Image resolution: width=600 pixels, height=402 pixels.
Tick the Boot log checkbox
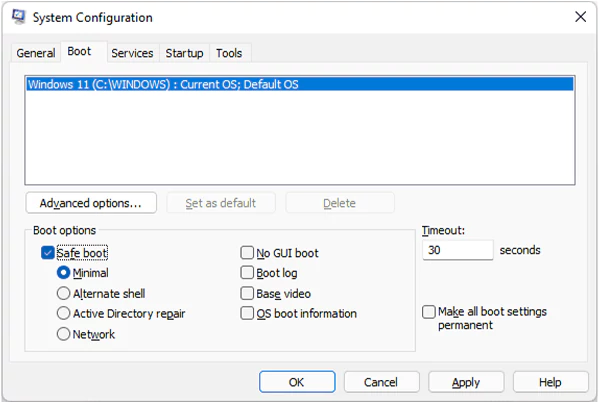click(247, 273)
